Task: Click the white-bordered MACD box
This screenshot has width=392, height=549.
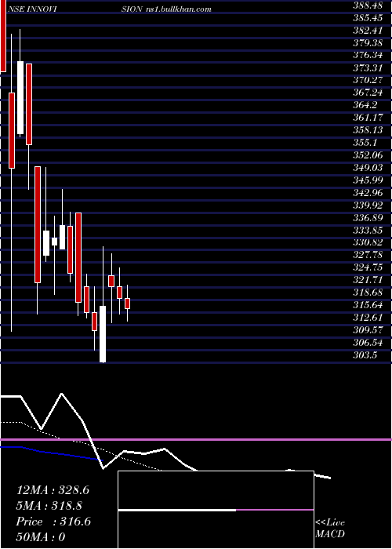Action: pyautogui.click(x=216, y=510)
